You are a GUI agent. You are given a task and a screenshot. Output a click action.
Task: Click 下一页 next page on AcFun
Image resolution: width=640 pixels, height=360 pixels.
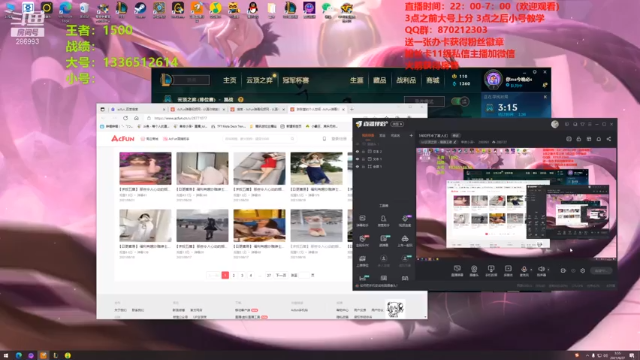[x=281, y=275]
